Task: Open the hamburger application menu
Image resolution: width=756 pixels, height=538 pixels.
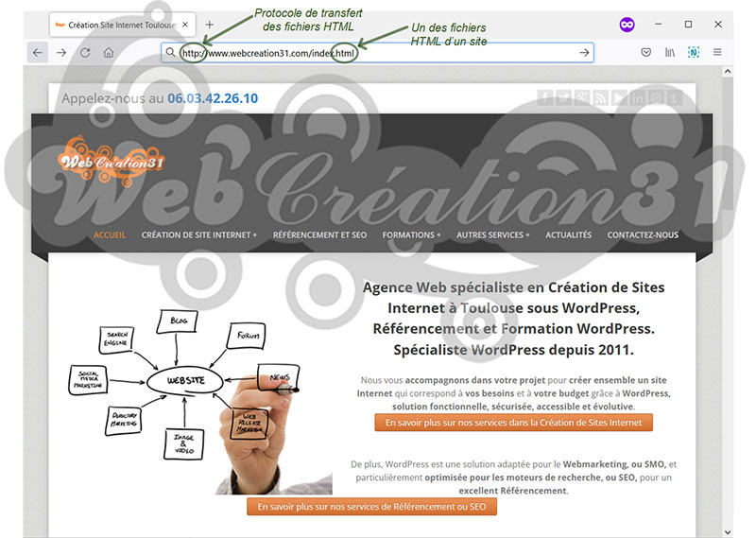Action: coord(717,52)
